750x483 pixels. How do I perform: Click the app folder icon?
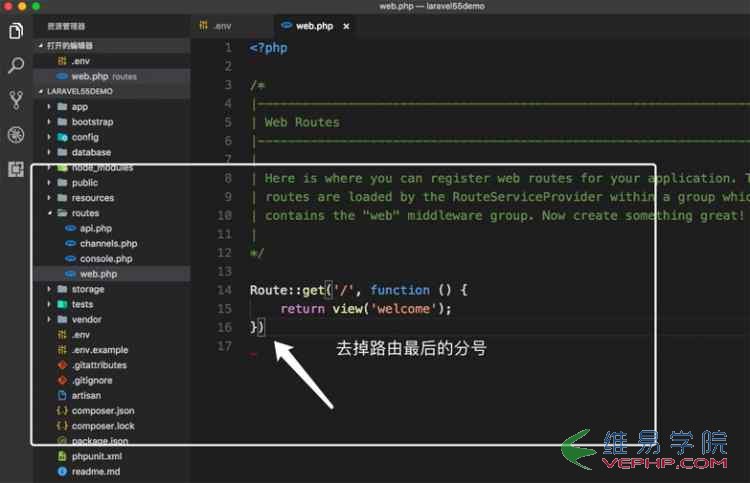coord(62,107)
